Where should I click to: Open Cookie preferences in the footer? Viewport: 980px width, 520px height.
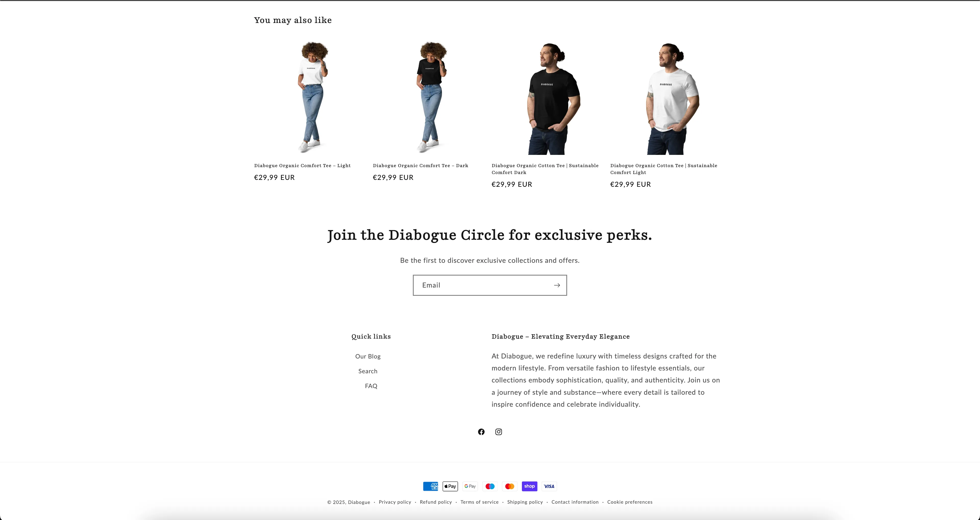coord(630,502)
